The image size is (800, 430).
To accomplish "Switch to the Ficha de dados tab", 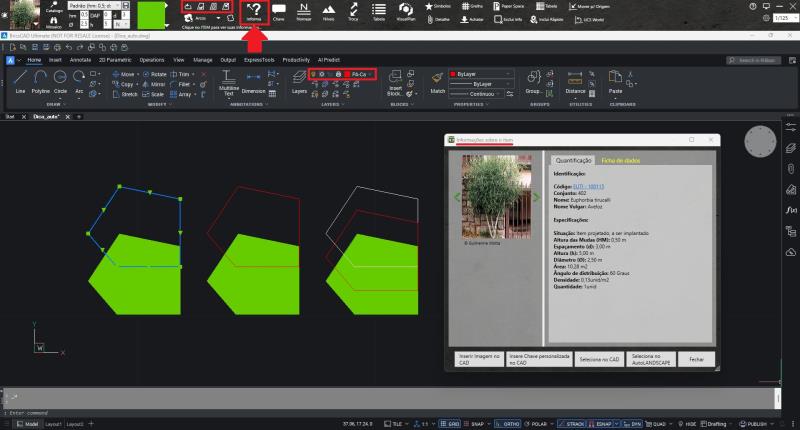I will click(x=618, y=159).
